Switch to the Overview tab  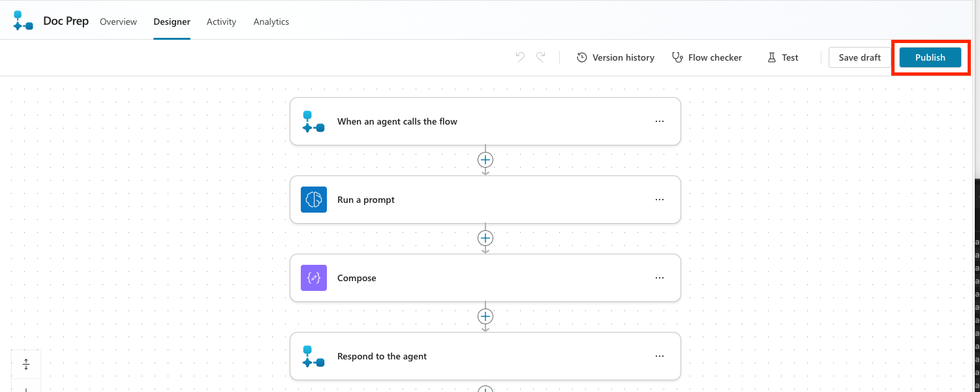tap(118, 22)
